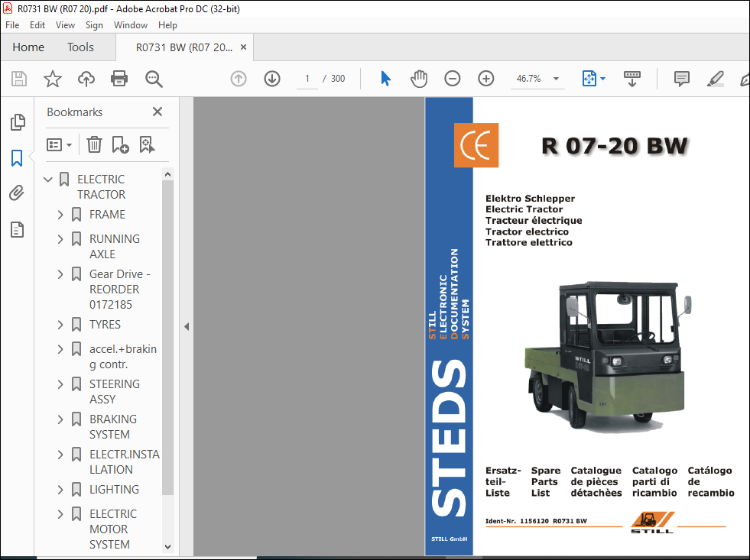
Task: Upload file to cloud icon
Action: (x=86, y=79)
